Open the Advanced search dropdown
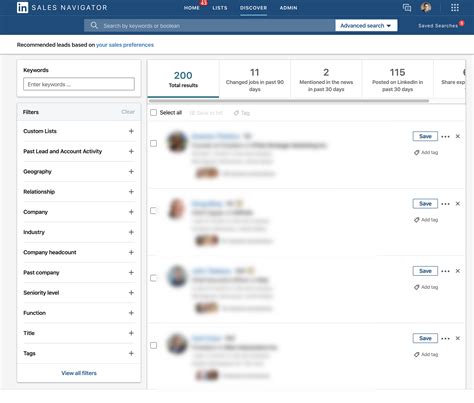This screenshot has width=474, height=403. [x=366, y=25]
